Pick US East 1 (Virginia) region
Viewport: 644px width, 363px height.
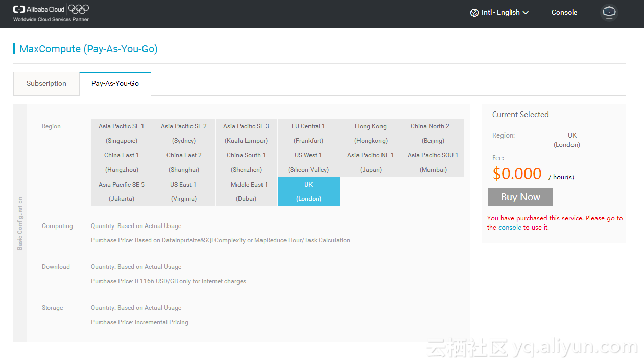pyautogui.click(x=184, y=192)
